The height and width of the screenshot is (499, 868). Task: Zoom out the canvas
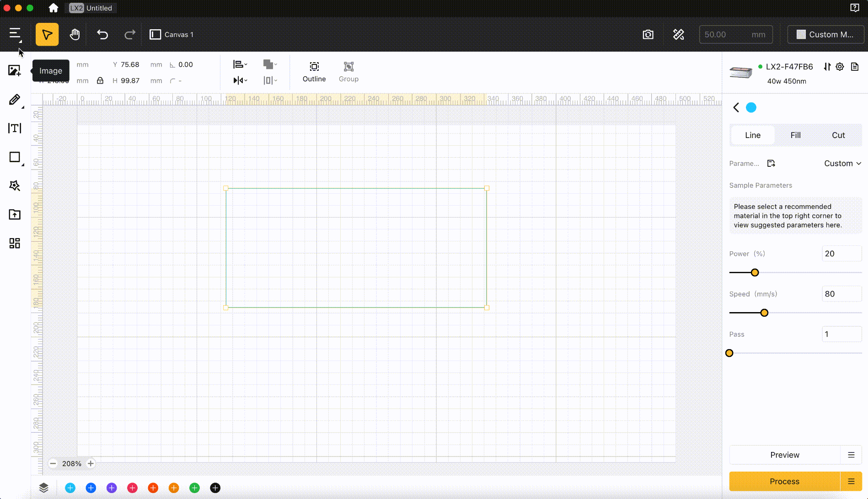pyautogui.click(x=53, y=463)
